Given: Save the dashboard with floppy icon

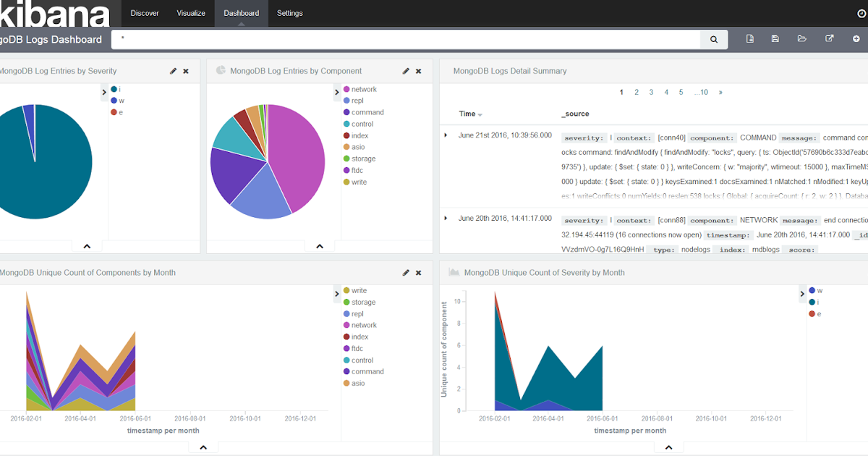Looking at the screenshot, I should (x=775, y=39).
